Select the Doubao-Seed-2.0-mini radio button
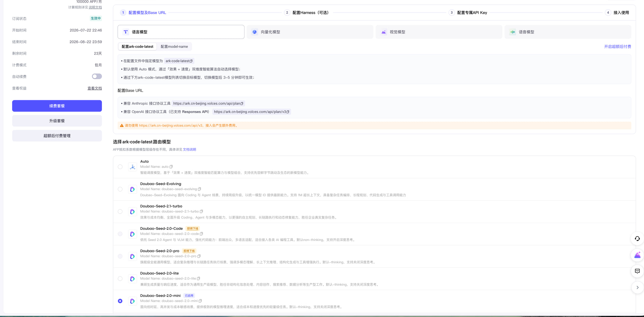This screenshot has width=644, height=317. tap(120, 301)
